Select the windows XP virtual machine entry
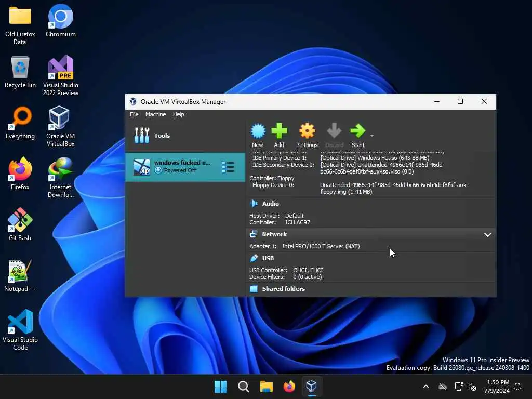532x399 pixels. click(185, 167)
